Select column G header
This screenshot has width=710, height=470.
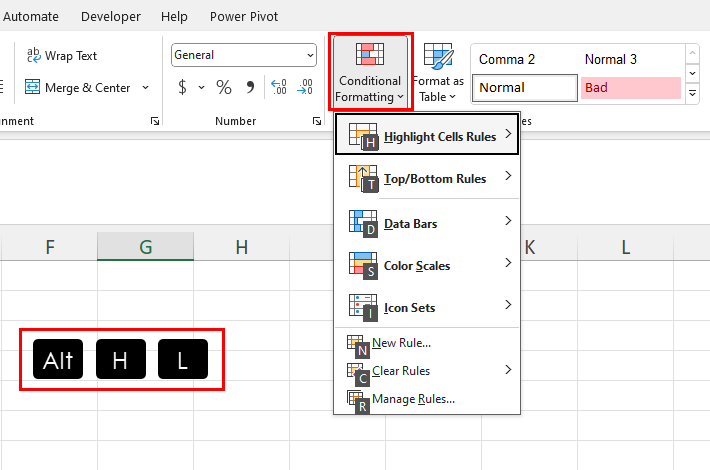click(x=145, y=247)
